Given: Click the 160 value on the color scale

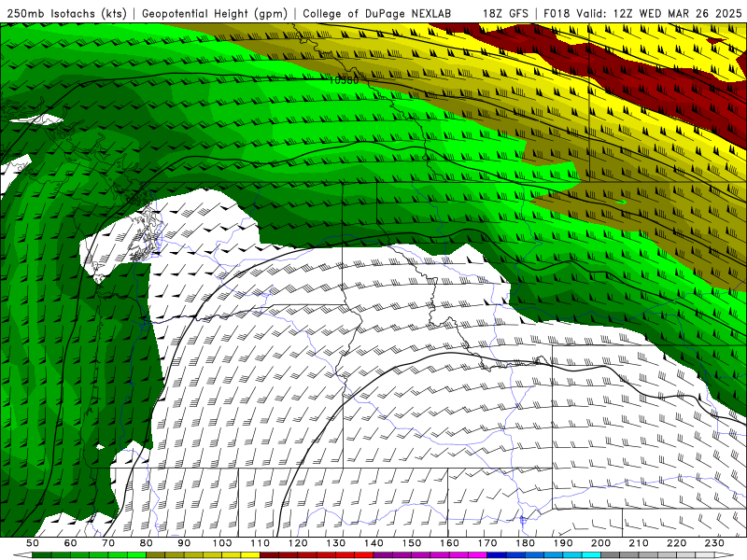Looking at the screenshot, I should tap(449, 543).
